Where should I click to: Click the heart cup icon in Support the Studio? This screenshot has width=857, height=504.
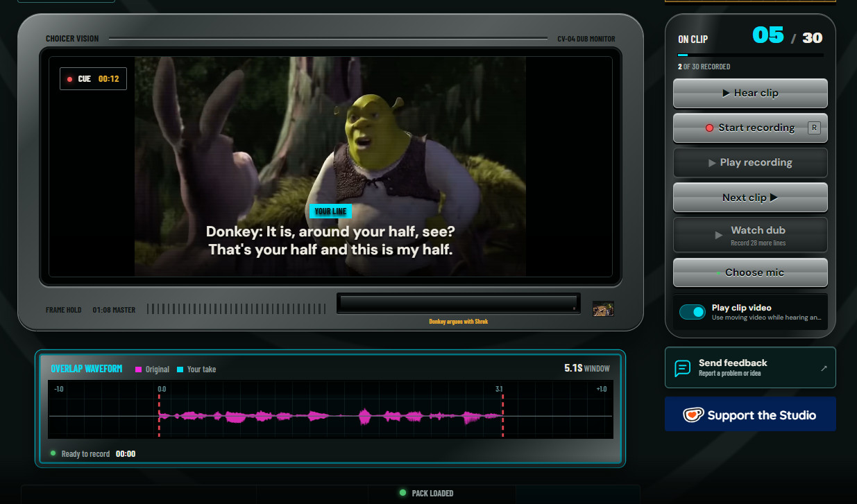[693, 415]
